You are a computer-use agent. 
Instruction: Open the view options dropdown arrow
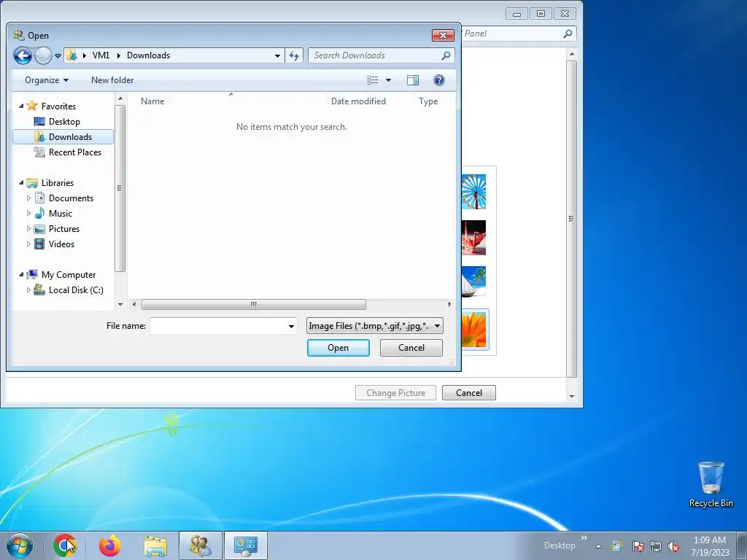(388, 80)
